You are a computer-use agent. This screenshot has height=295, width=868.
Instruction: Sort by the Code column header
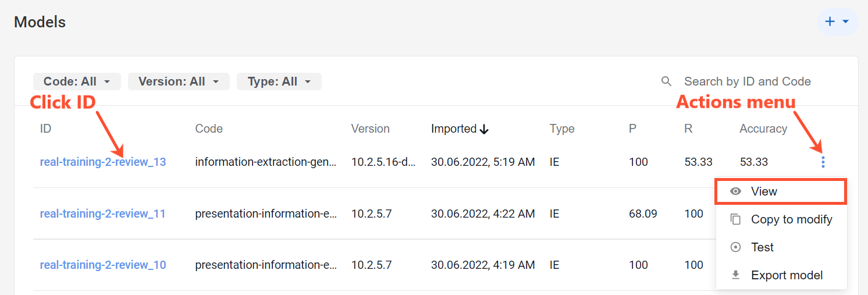point(209,129)
